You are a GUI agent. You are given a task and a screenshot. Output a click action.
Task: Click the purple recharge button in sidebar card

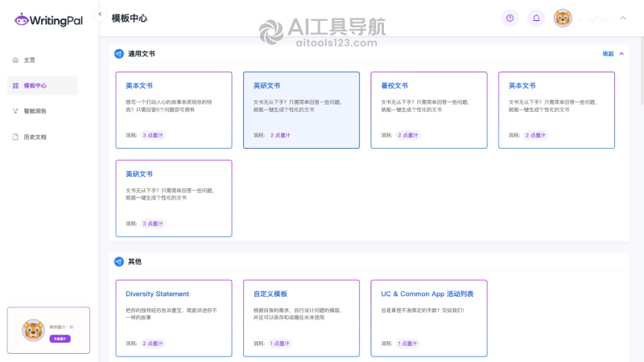point(60,339)
